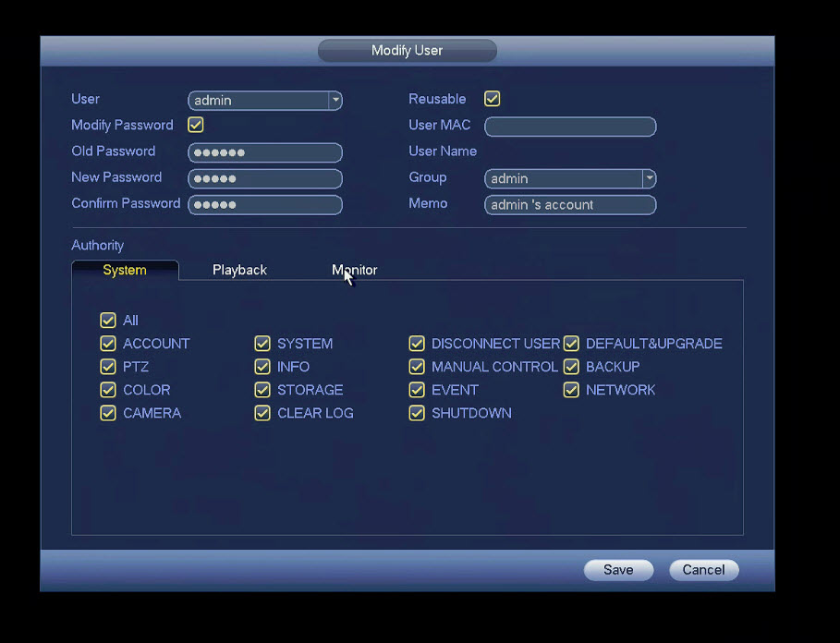Toggle the CLEAR LOG checkbox
This screenshot has height=643, width=840.
point(262,413)
